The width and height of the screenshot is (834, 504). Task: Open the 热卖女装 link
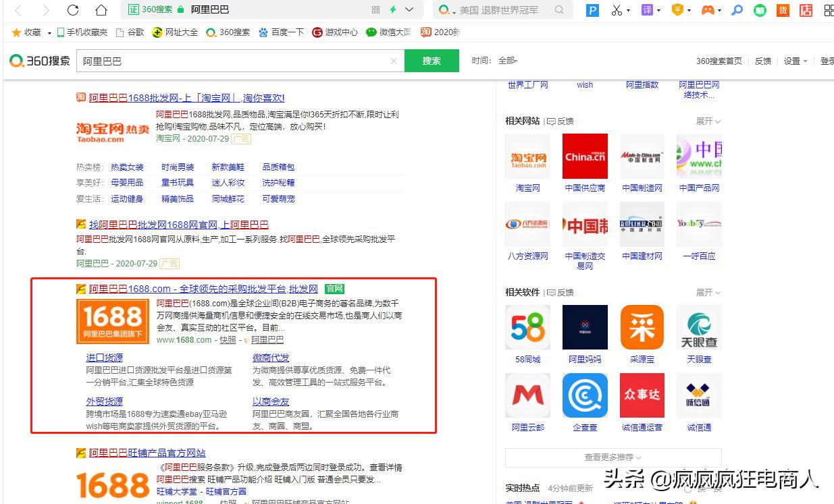point(127,167)
